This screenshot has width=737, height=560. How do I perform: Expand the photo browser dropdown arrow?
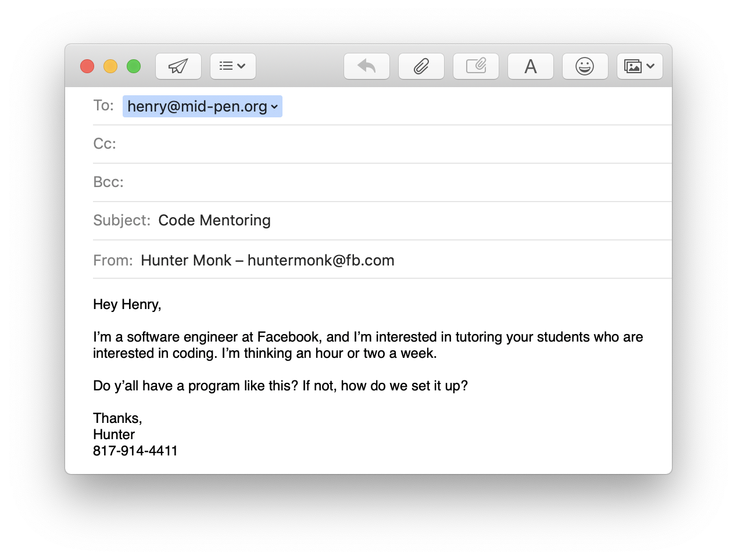click(650, 66)
